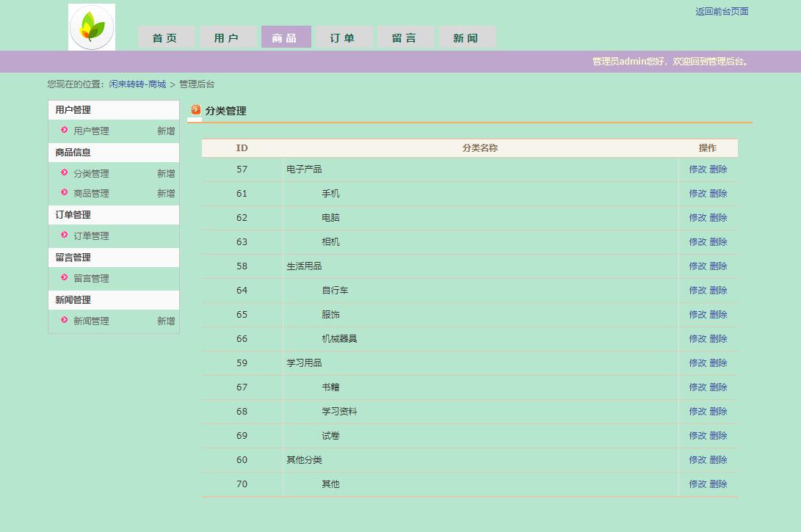
Task: Click 新增 next to 分类管理 in sidebar
Action: point(166,173)
